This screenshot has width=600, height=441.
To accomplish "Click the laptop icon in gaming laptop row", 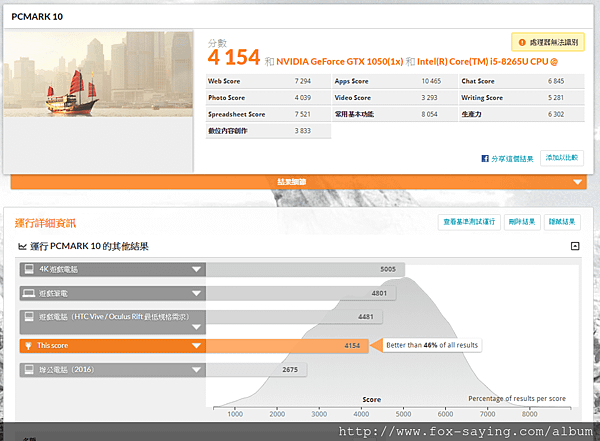I will (x=29, y=293).
